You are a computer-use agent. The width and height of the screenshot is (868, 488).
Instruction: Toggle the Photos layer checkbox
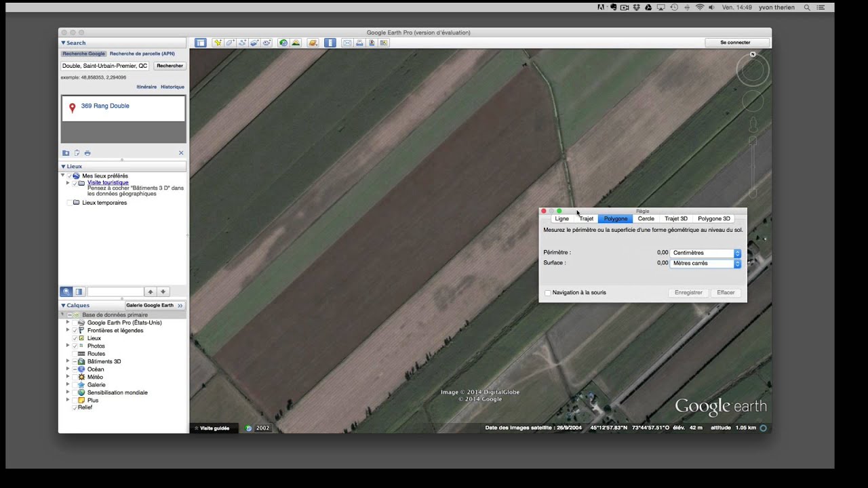(x=75, y=346)
